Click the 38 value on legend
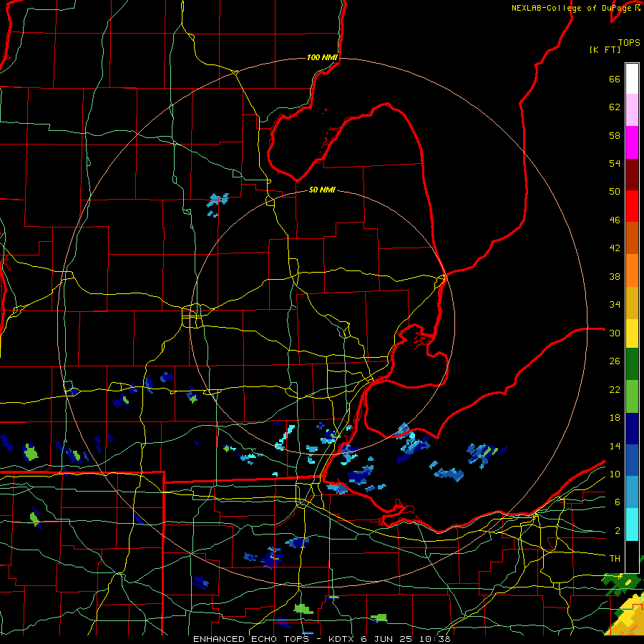This screenshot has width=644, height=644. [x=615, y=276]
